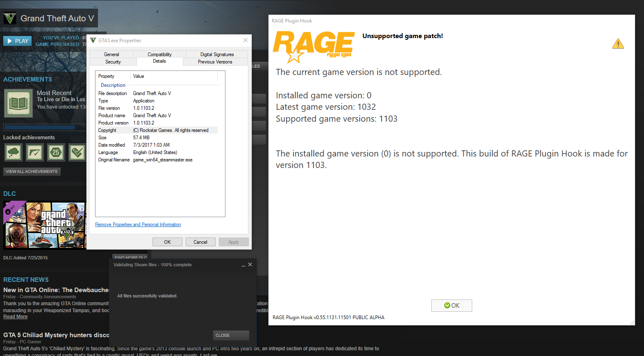
Task: Select the Date modified row
Action: (158, 145)
